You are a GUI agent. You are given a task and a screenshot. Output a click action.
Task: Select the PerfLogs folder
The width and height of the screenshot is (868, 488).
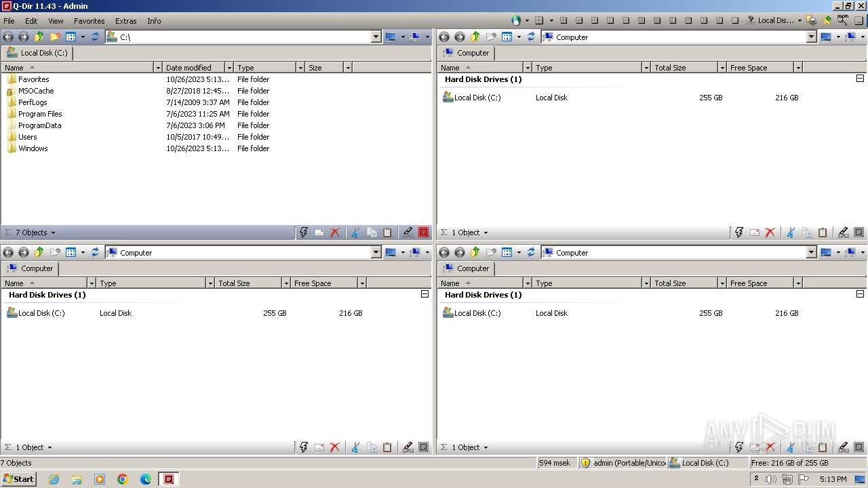(x=33, y=102)
